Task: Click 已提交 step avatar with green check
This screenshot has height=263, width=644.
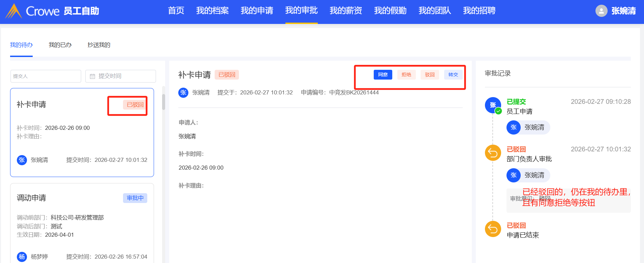Action: pos(493,106)
